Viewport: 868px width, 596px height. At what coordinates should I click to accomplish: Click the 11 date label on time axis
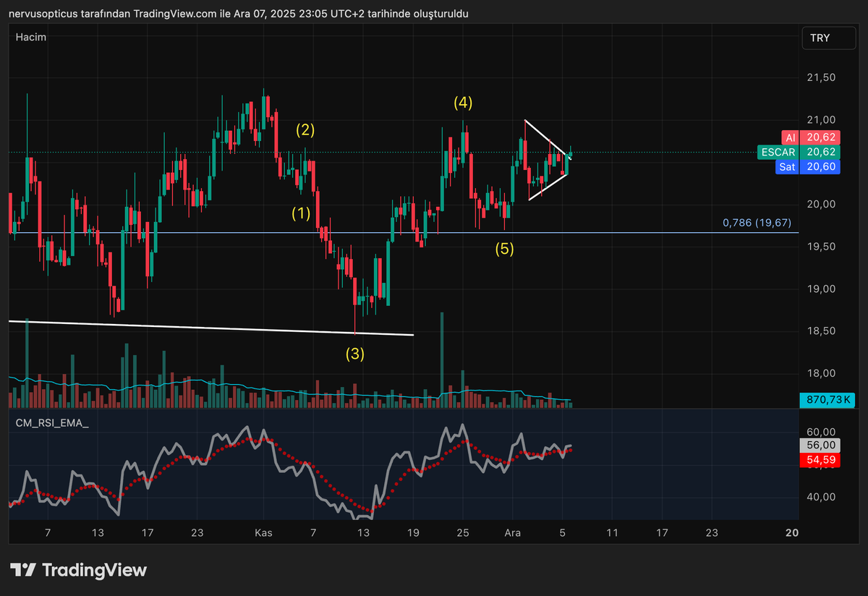point(612,533)
